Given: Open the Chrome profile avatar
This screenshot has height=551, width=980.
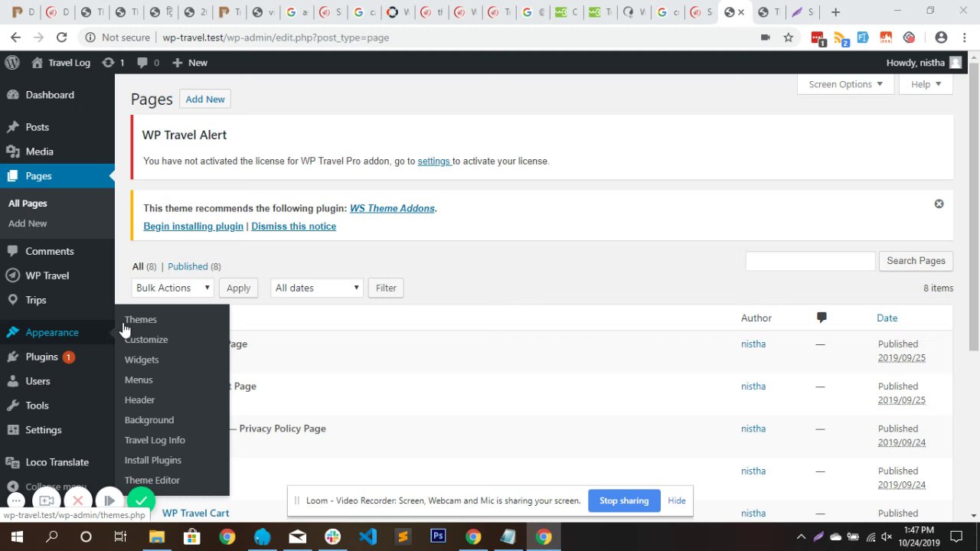Looking at the screenshot, I should point(942,37).
